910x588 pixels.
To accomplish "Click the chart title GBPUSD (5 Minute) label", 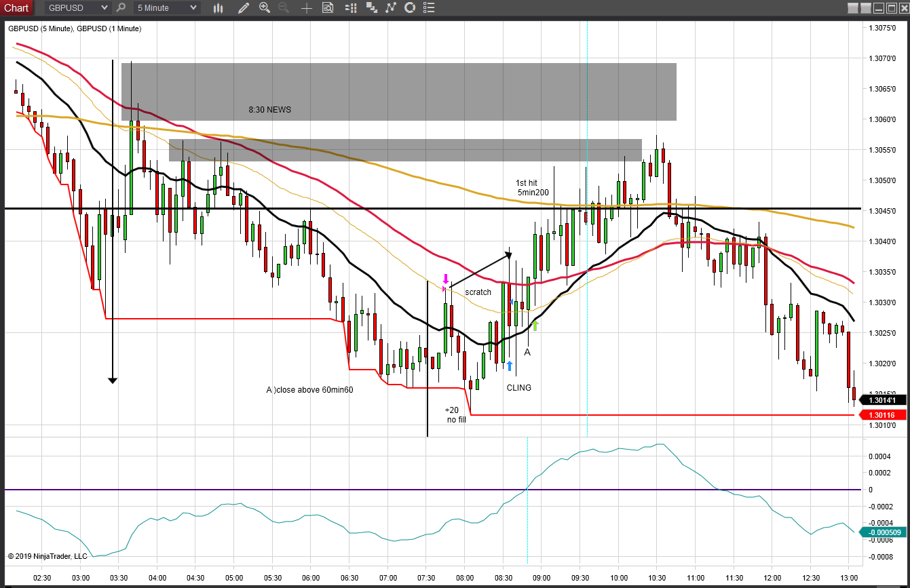I will click(x=75, y=28).
